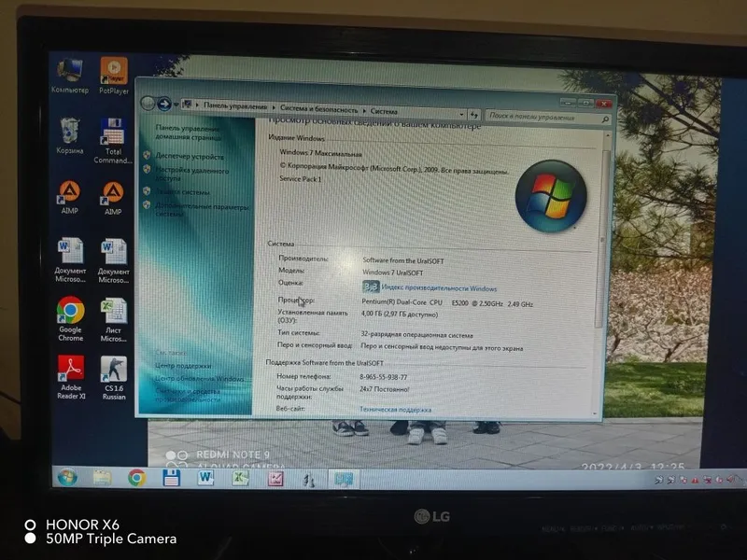Click phone number 8-965-55-938-77
Screen dimensions: 747x560
(x=383, y=377)
